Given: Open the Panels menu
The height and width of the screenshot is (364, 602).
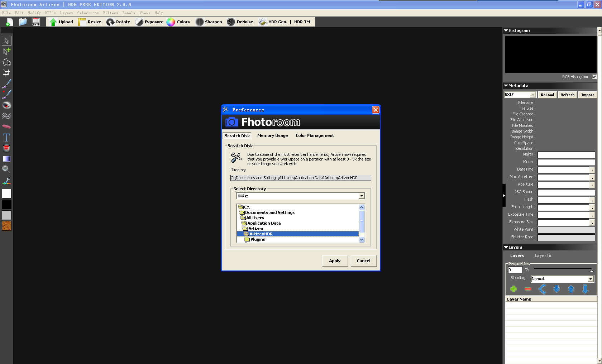Looking at the screenshot, I should click(x=129, y=13).
